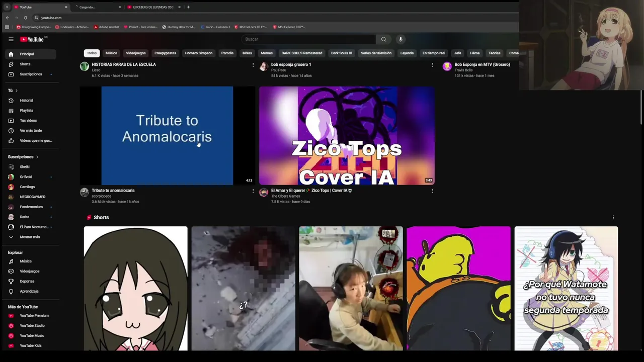Open the Shorts shelf three-dot menu
The height and width of the screenshot is (362, 644).
tap(613, 218)
